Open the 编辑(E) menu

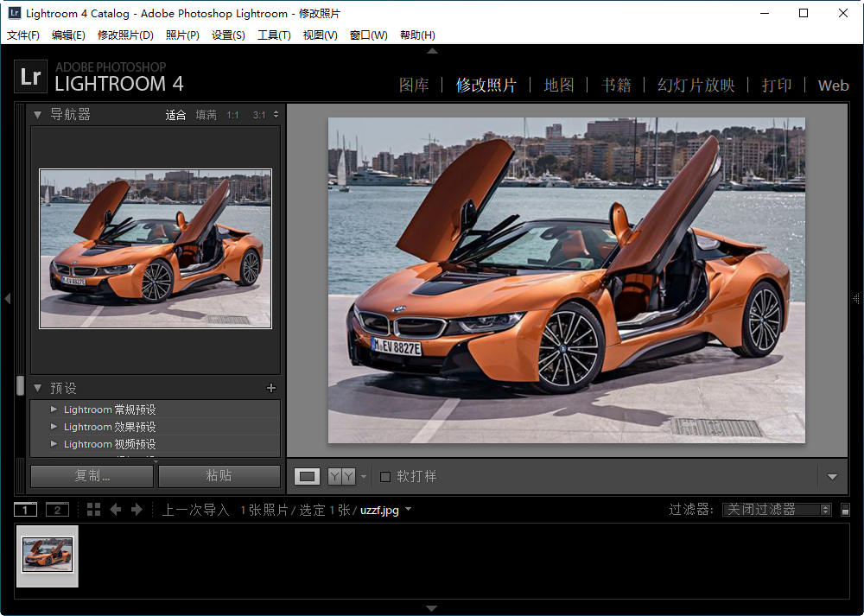68,35
